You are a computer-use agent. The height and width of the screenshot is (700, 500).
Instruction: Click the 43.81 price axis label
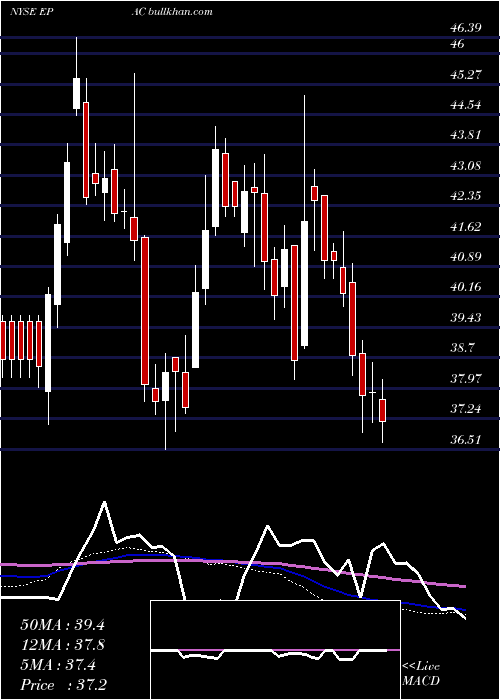pyautogui.click(x=466, y=135)
